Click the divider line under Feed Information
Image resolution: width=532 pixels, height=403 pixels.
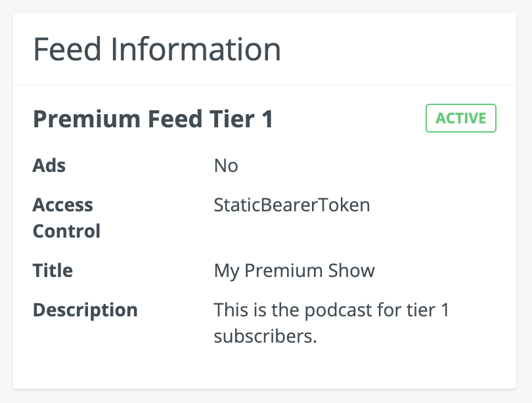coord(264,85)
